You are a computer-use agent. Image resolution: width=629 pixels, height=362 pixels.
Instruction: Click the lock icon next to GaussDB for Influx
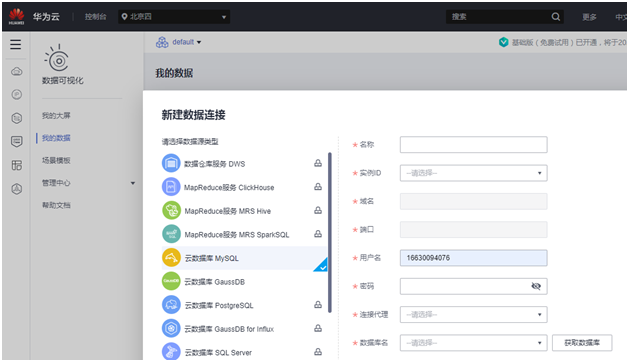tap(318, 328)
